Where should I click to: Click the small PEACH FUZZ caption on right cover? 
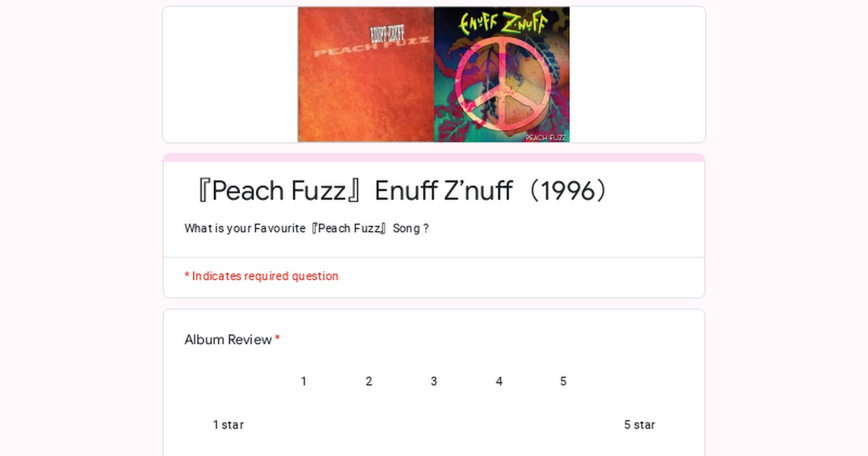(x=545, y=137)
